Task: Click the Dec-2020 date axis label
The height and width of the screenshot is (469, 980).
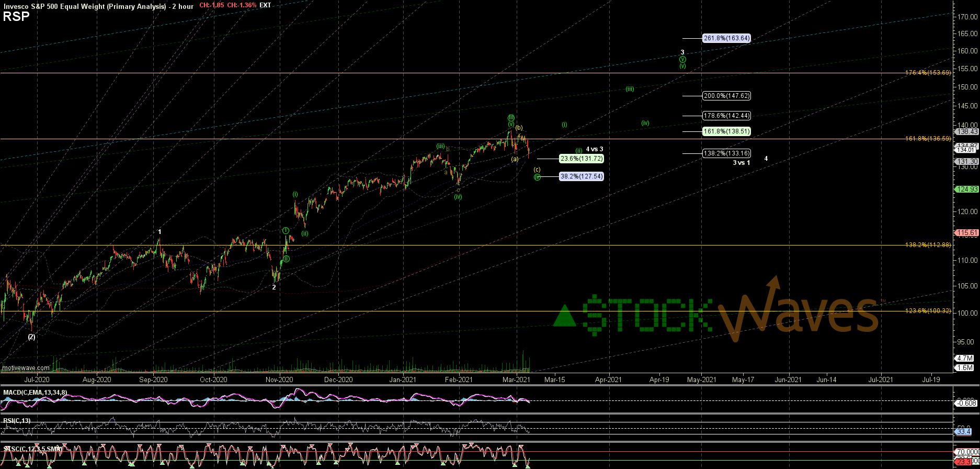Action: click(338, 379)
